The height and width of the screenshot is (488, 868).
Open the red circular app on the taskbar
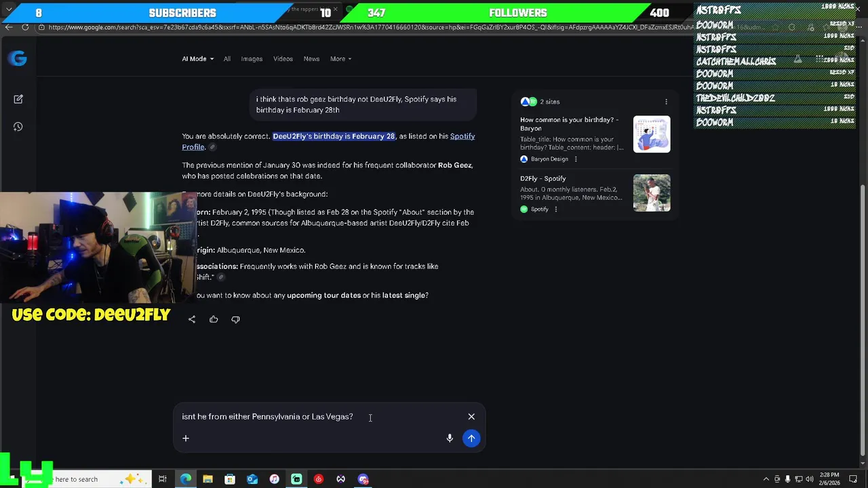319,479
